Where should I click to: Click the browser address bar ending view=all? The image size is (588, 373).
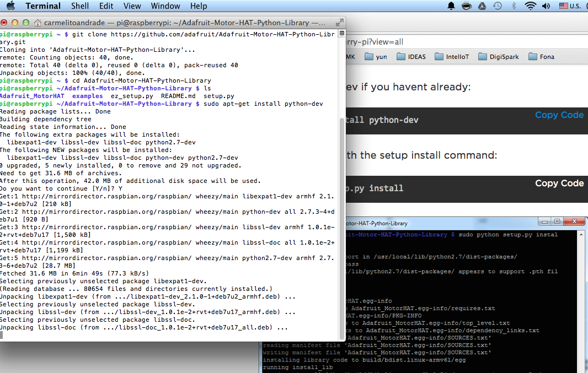[x=466, y=42]
